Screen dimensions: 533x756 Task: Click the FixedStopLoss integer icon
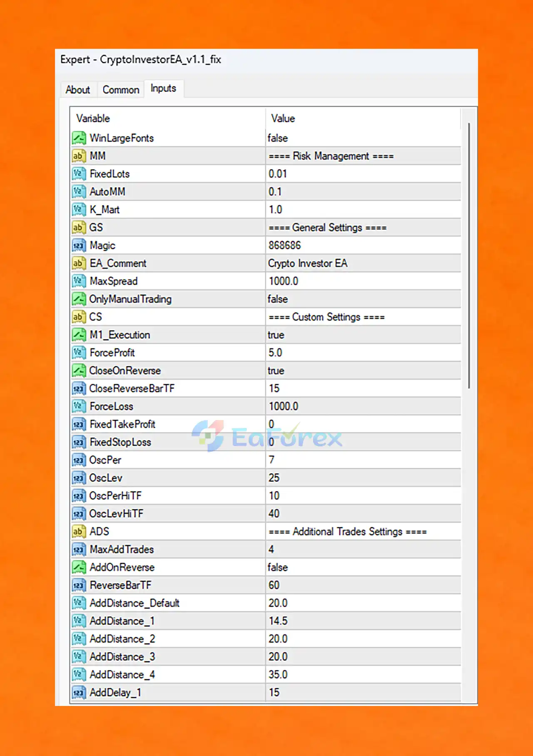[79, 442]
